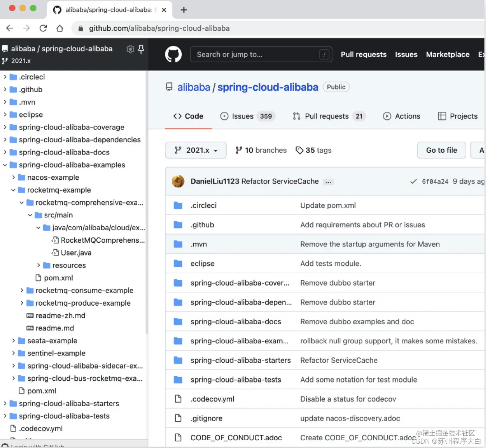Expand the .github folder in the tree
486x448 pixels.
[x=5, y=89]
